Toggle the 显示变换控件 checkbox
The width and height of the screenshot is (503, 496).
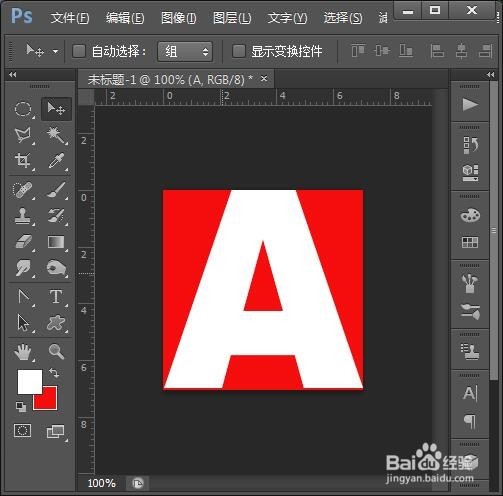[239, 51]
